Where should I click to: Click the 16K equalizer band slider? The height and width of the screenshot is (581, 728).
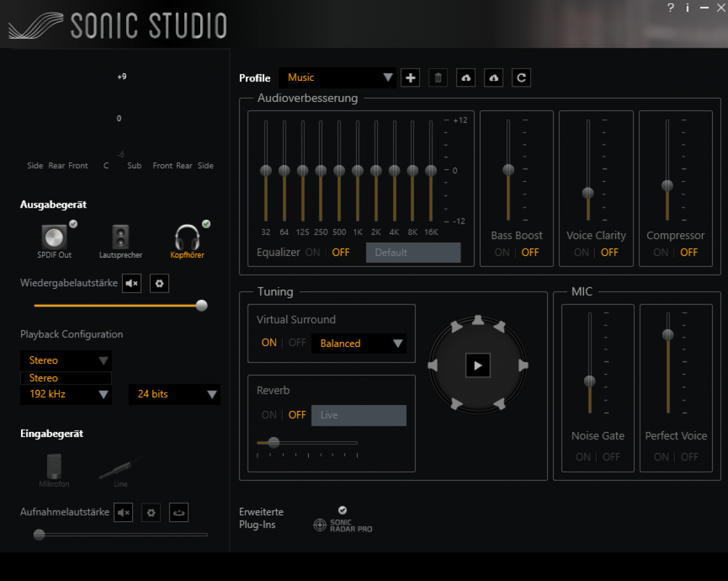(x=431, y=171)
